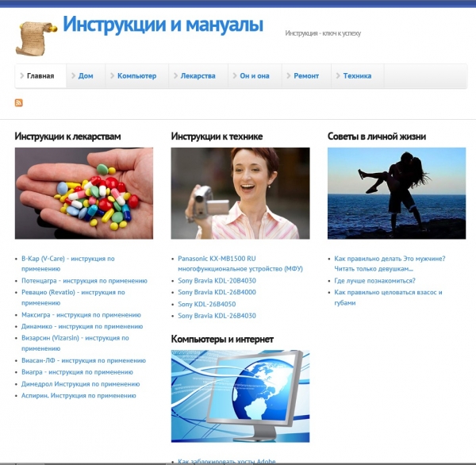Click the Инструкции и мануалы site title
The width and height of the screenshot is (476, 465).
coord(163,25)
